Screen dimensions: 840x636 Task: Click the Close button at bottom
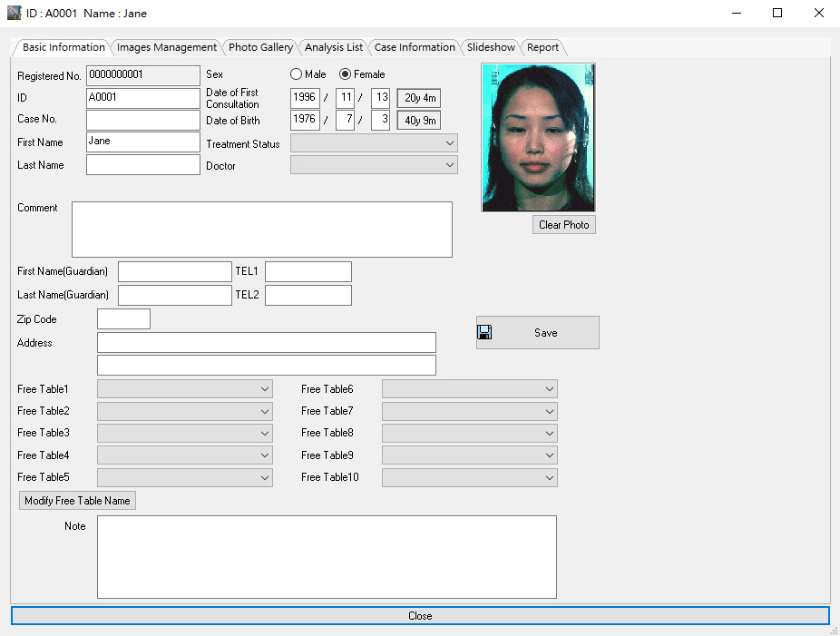tap(420, 616)
